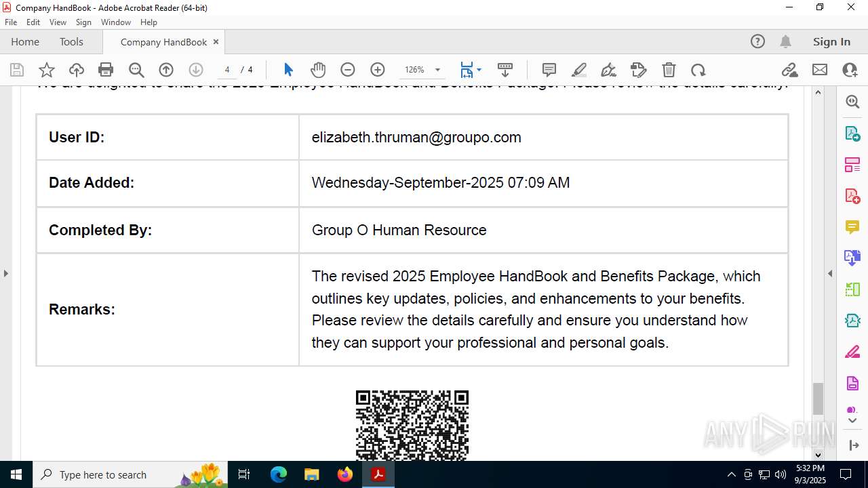This screenshot has width=868, height=488.
Task: Star this file with the bookmark star icon
Action: point(47,70)
